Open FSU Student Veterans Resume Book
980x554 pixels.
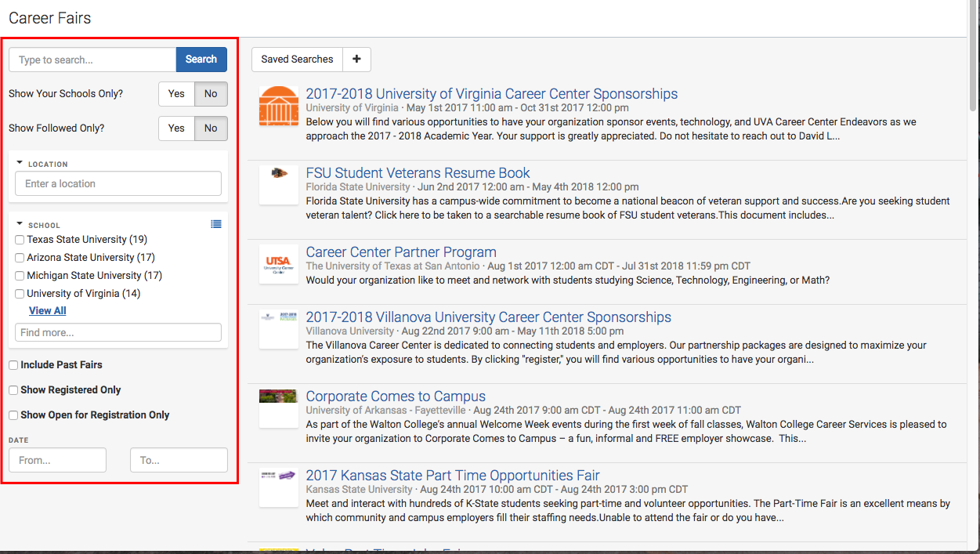click(x=418, y=173)
